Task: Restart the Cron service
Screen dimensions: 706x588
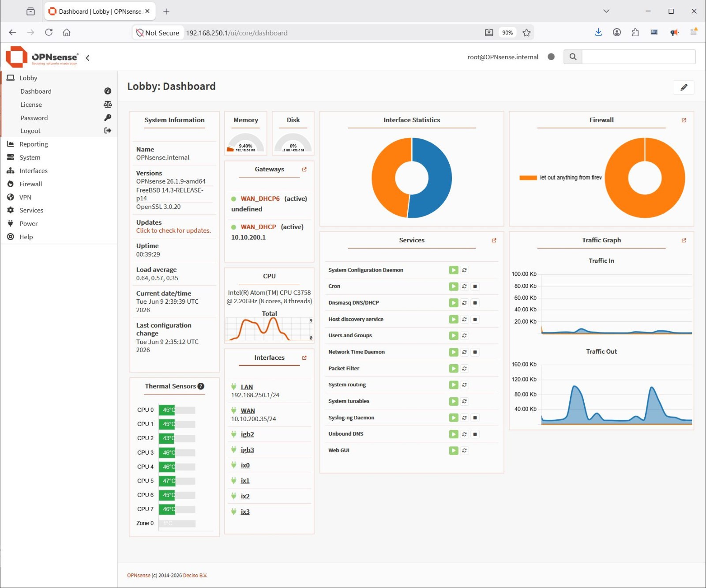Action: [464, 286]
